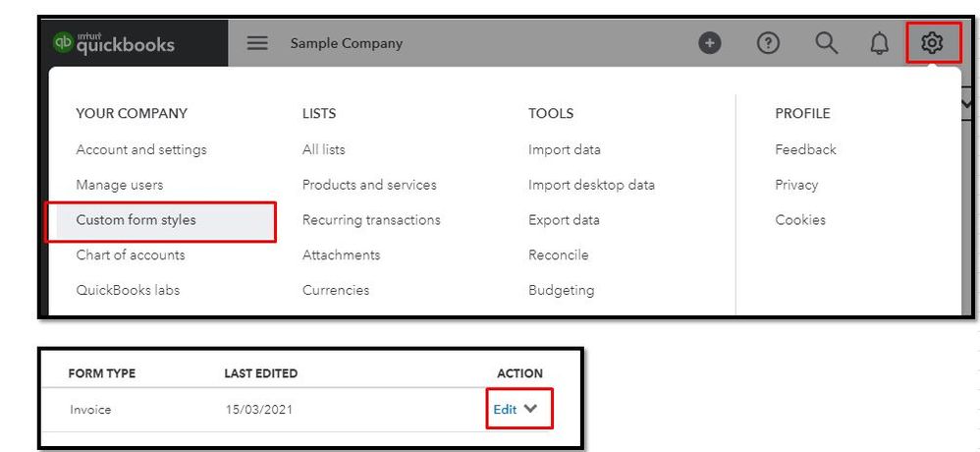Go to Chart of accounts

coord(131,255)
